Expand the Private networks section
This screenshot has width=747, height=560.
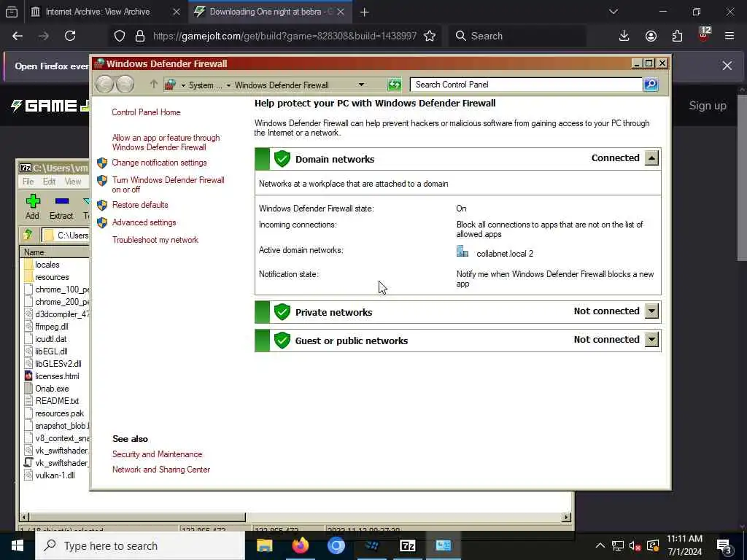[651, 311]
